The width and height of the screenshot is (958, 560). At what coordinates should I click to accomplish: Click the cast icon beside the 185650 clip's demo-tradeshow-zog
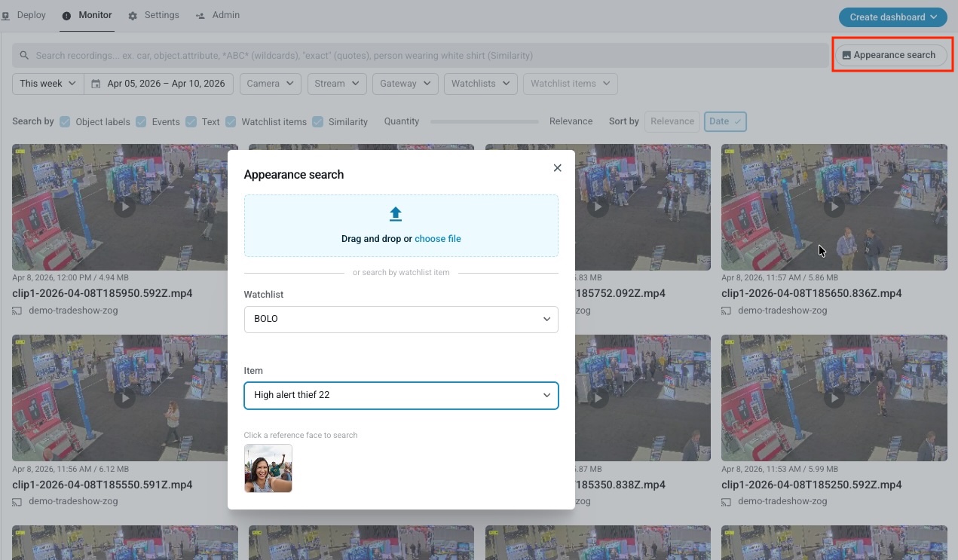(727, 311)
